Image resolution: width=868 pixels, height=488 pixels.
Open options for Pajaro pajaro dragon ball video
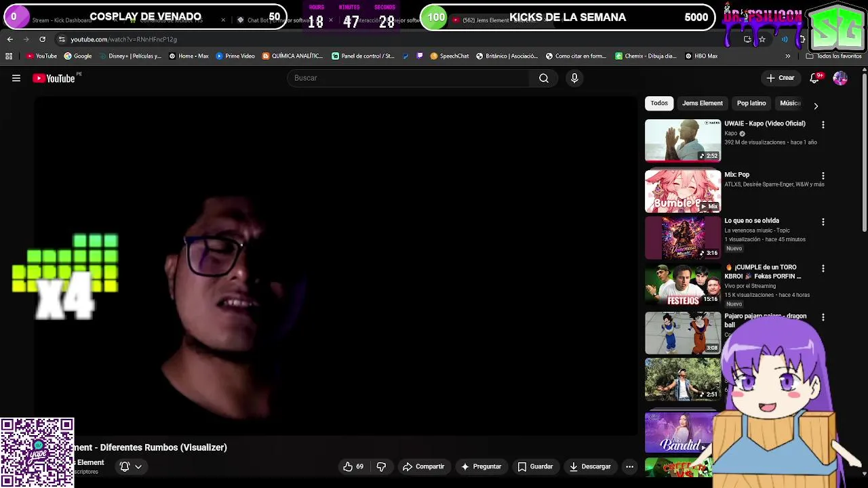tap(823, 317)
